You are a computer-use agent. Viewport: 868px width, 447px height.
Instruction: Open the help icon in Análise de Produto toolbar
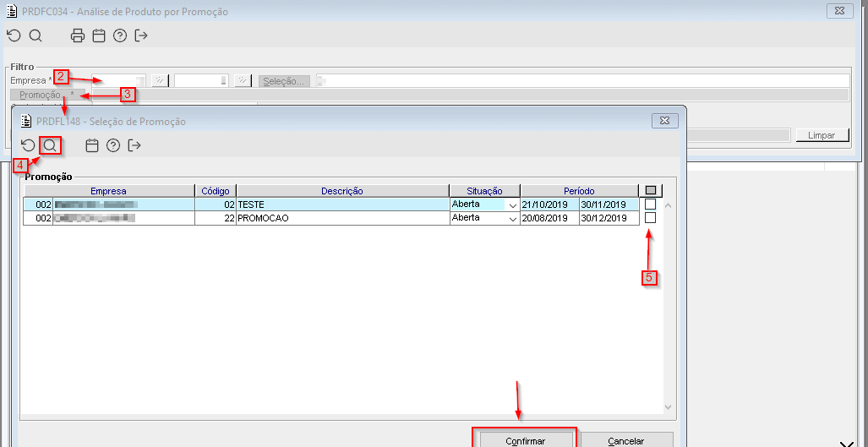pos(120,36)
